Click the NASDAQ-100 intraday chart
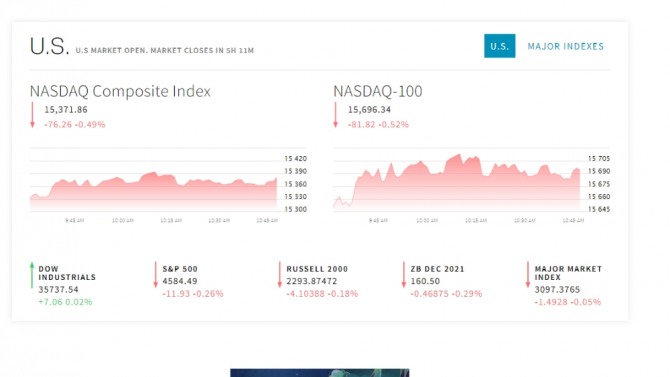 471,185
